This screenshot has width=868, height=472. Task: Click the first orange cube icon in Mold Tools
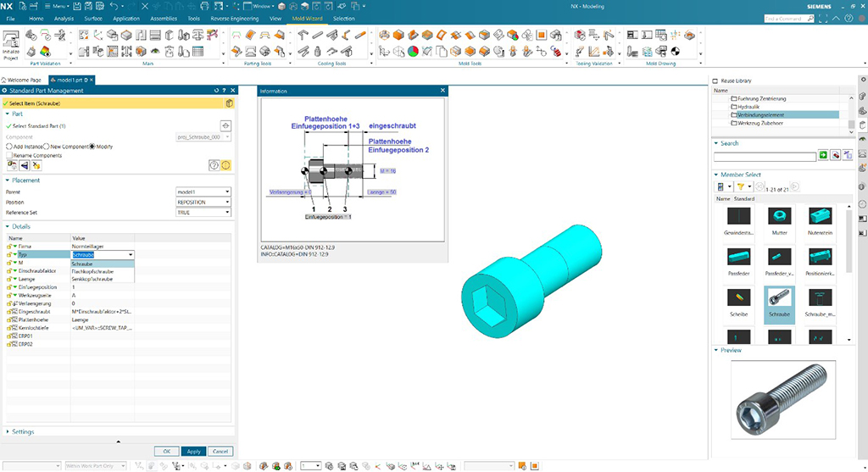[398, 36]
